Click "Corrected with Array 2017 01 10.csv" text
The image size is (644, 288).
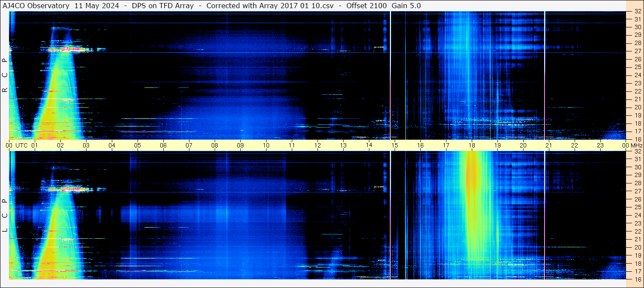coord(270,6)
